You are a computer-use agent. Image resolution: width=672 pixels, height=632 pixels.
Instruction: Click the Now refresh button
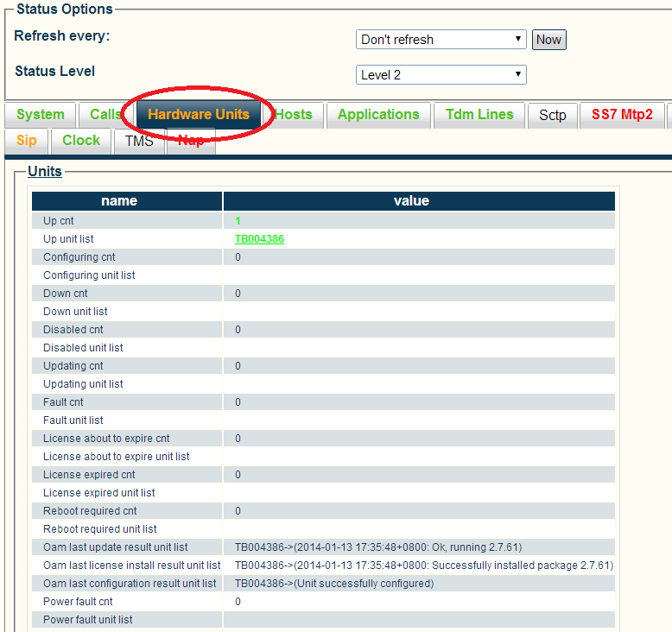(x=549, y=40)
